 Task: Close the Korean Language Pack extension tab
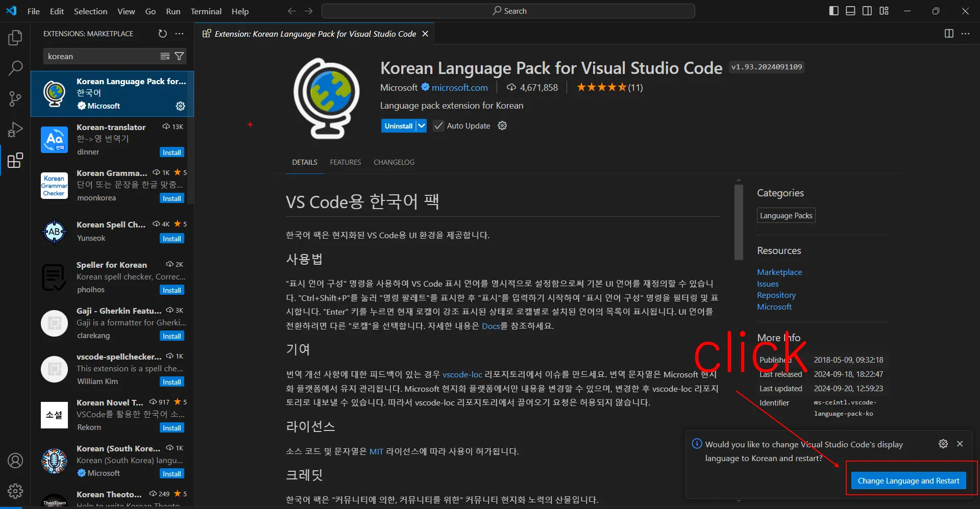click(x=425, y=34)
